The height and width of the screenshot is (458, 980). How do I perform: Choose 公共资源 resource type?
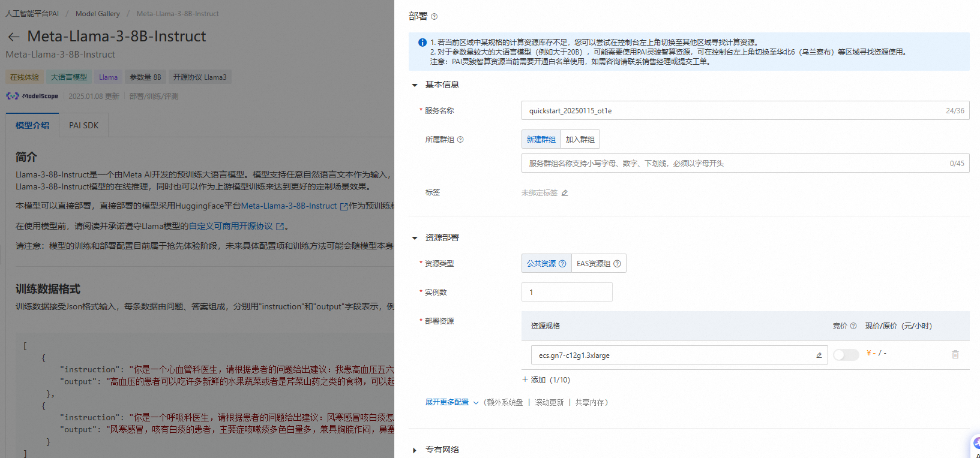(546, 264)
